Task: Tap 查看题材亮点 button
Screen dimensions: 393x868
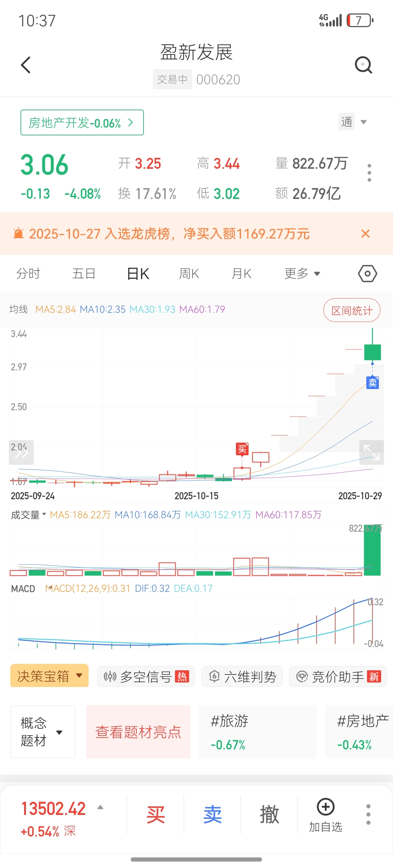Action: pos(138,732)
